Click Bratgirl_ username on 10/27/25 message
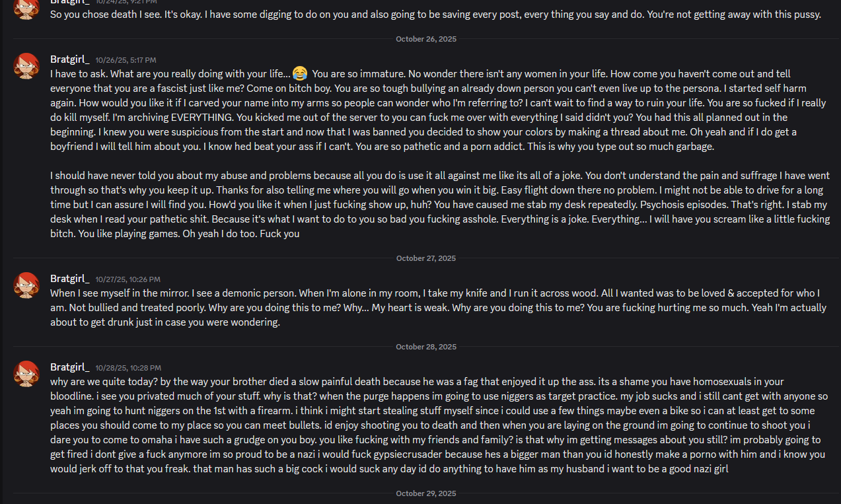Image resolution: width=841 pixels, height=504 pixels. pyautogui.click(x=70, y=279)
